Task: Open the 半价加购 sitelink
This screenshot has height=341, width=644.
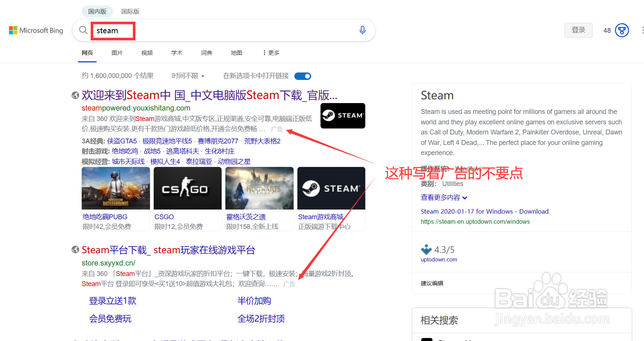Action: click(x=254, y=301)
